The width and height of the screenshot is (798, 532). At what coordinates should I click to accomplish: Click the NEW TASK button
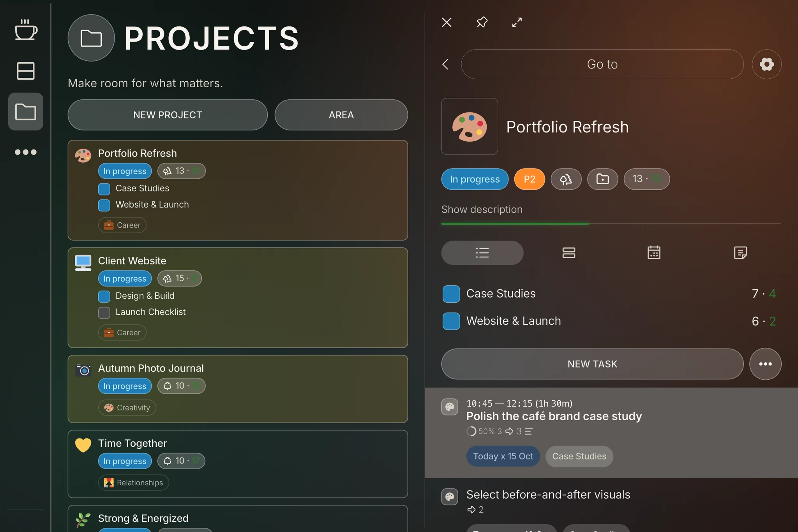592,364
